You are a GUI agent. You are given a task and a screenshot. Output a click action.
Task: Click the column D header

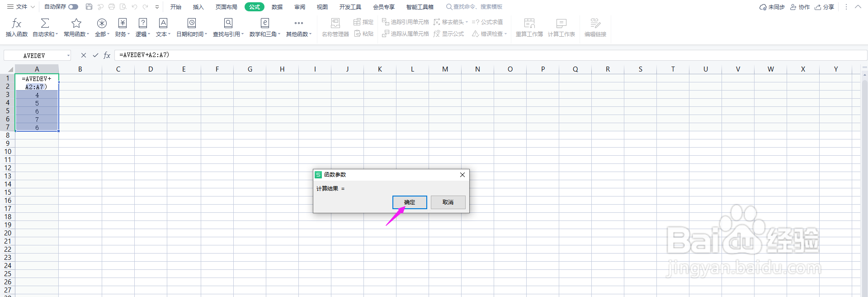click(151, 69)
